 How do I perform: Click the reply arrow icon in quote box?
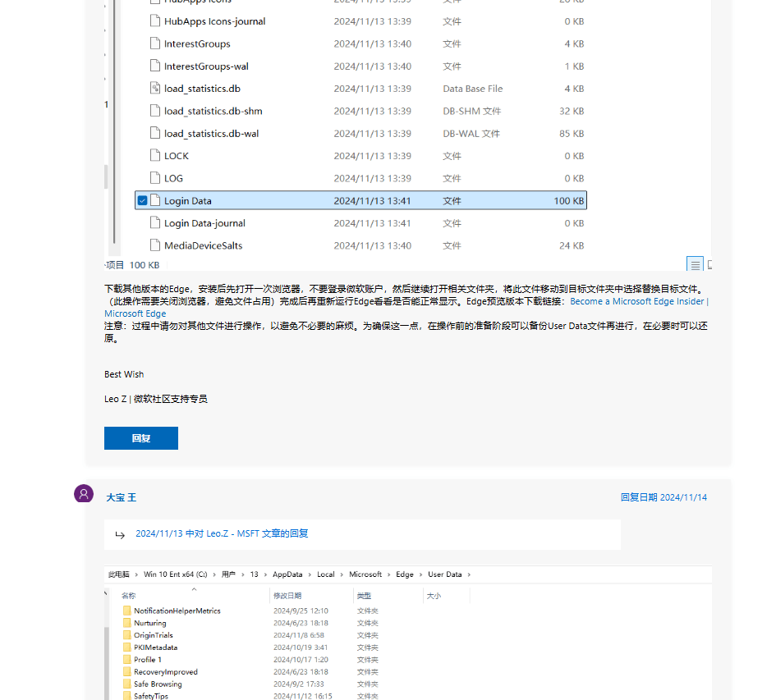[x=120, y=534]
